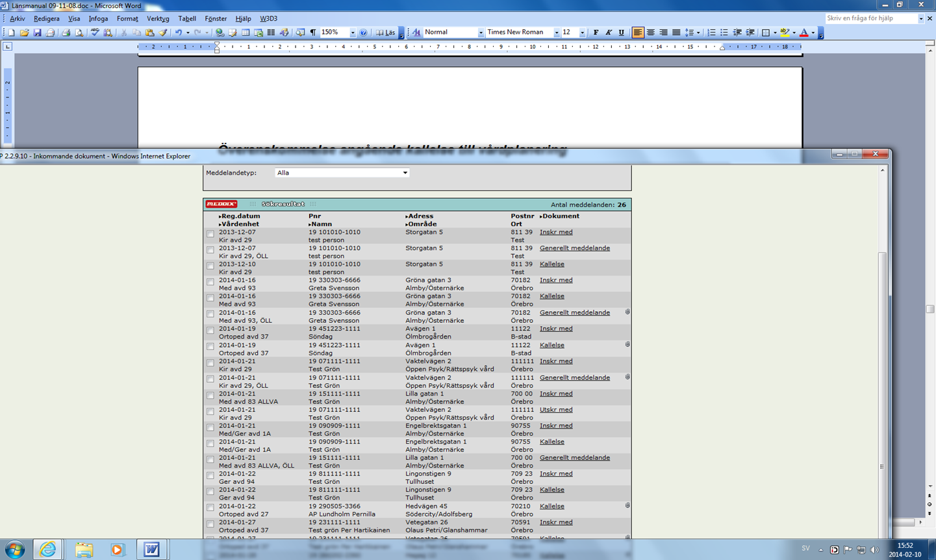
Task: Tick checkbox for 2014-01-19 Söndag Kallelse row
Action: [x=210, y=347]
